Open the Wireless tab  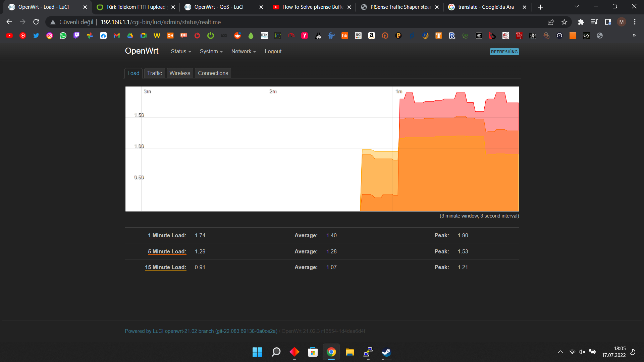point(180,73)
